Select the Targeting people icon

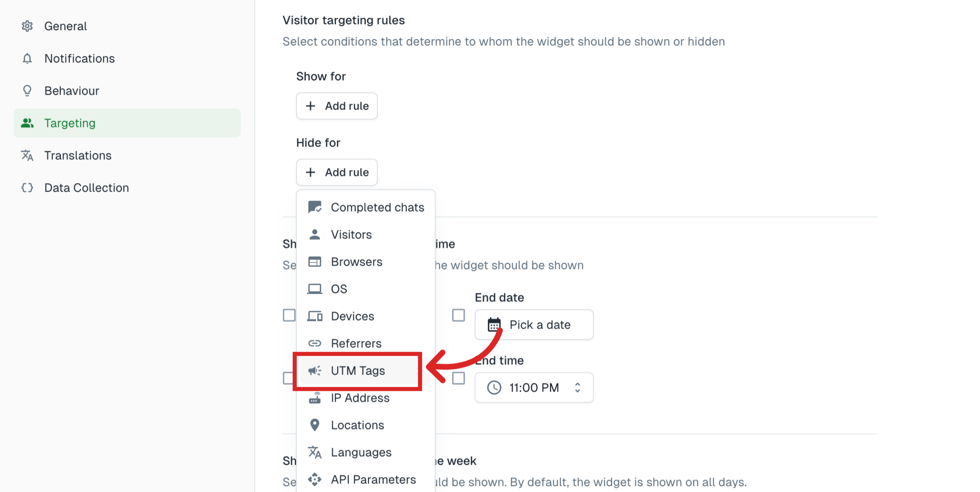tap(27, 123)
